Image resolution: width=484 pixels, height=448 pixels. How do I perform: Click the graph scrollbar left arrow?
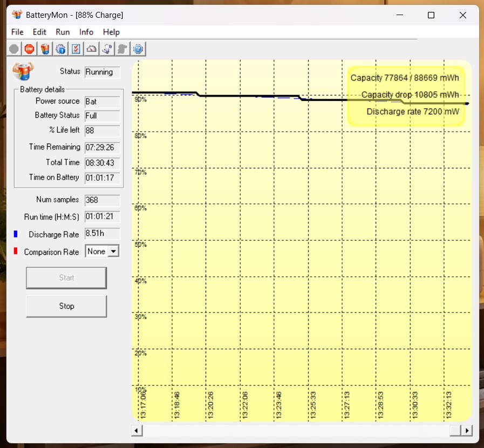137,430
